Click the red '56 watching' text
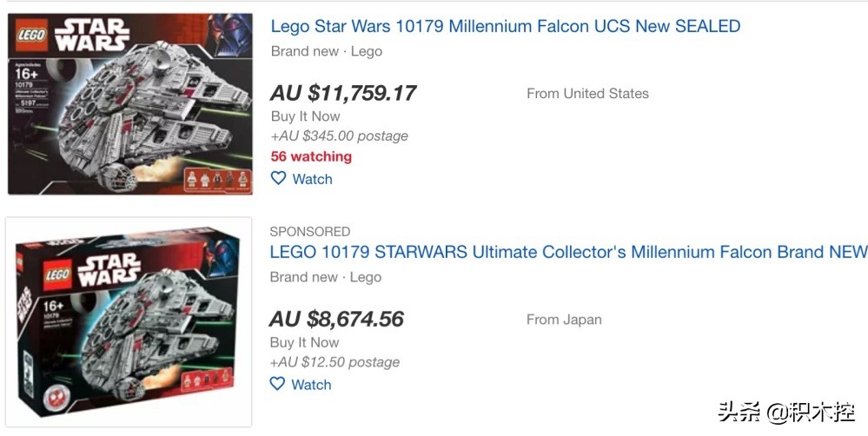868x436 pixels. tap(311, 156)
